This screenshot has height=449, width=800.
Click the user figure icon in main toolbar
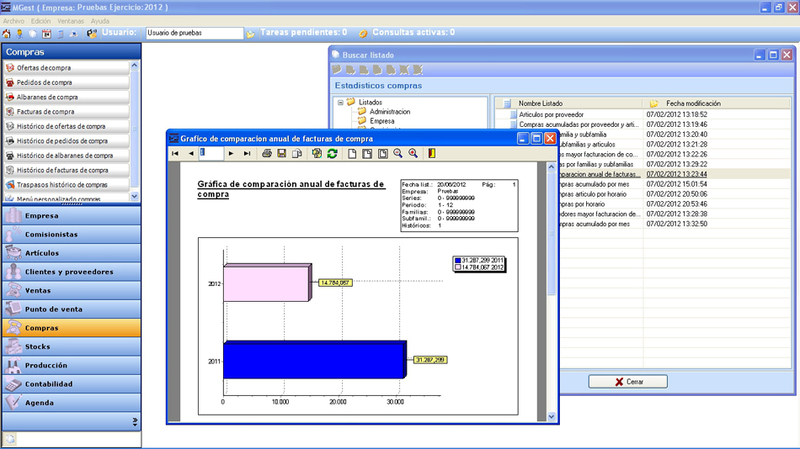pyautogui.click(x=20, y=34)
